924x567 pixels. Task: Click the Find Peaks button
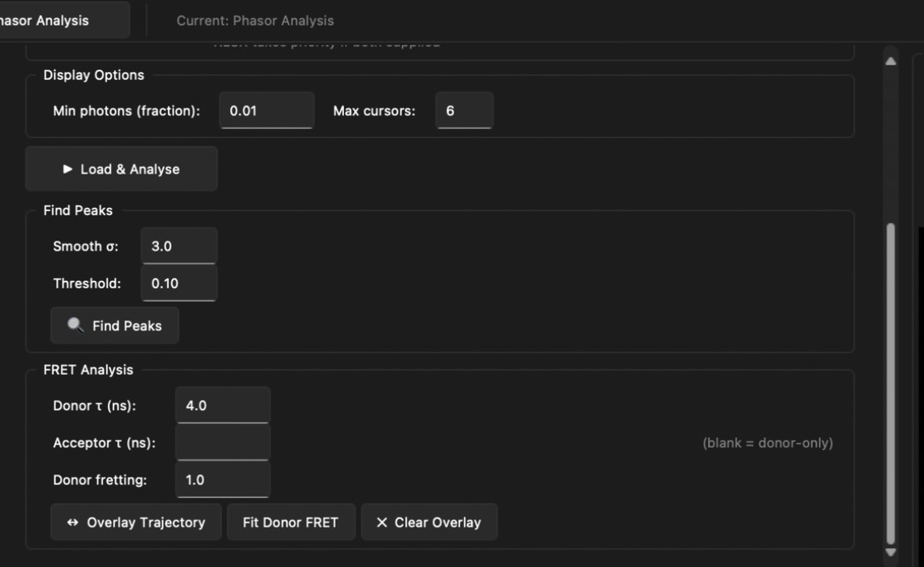(x=115, y=325)
